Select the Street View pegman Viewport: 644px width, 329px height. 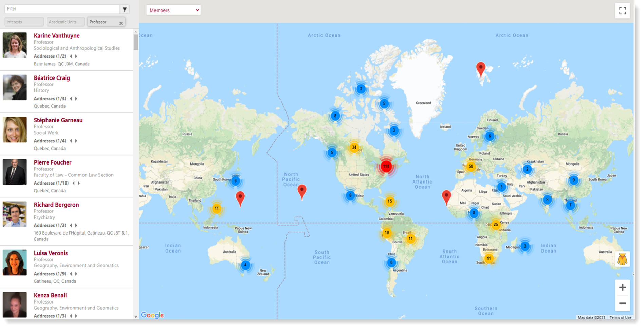[622, 259]
